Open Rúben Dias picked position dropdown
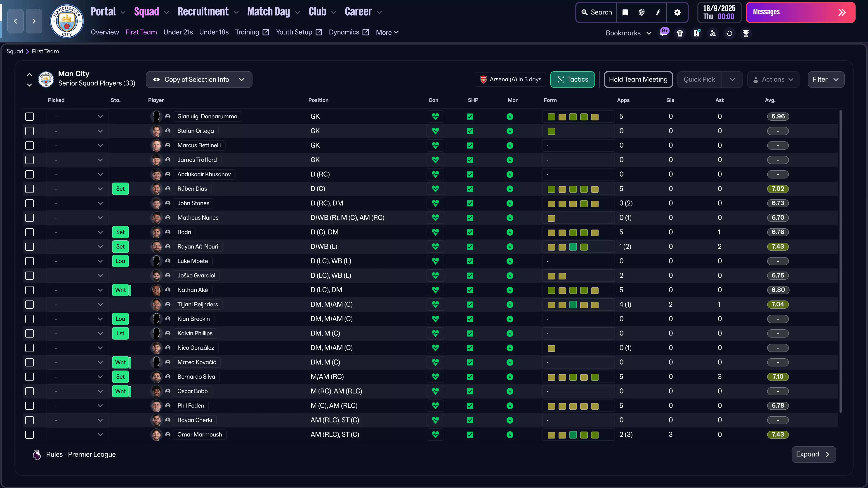The height and width of the screenshot is (488, 868). click(x=100, y=189)
